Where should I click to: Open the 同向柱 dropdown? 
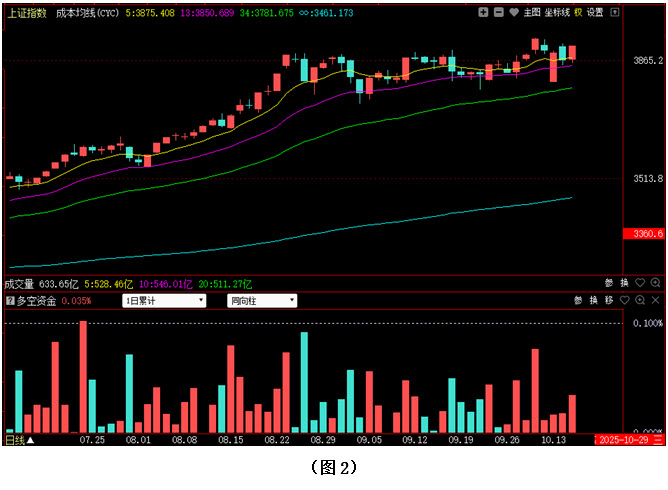[x=262, y=300]
